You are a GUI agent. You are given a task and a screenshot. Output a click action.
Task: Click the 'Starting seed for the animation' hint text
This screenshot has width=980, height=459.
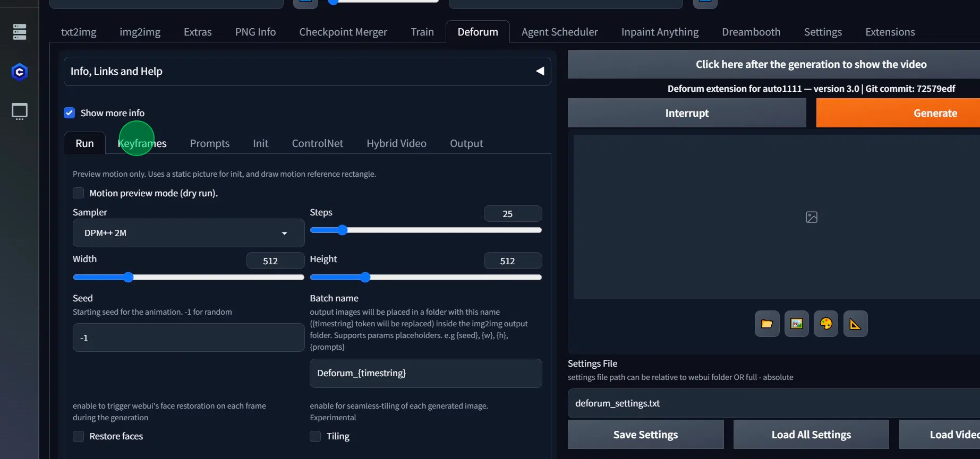coord(152,312)
